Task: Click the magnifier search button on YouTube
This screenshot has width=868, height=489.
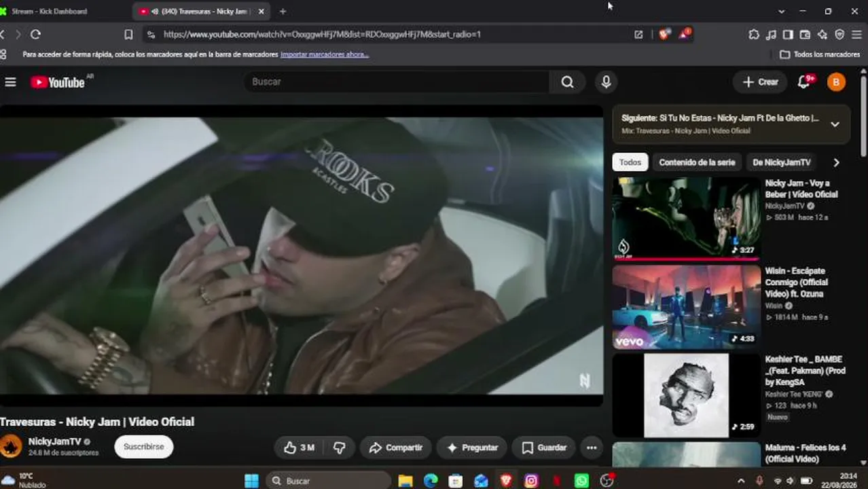Action: tap(568, 82)
